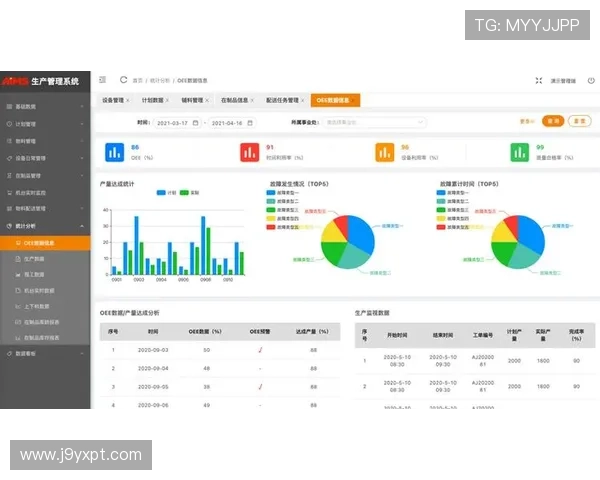The width and height of the screenshot is (600, 480).
Task: Click the 重置 button
Action: click(x=579, y=121)
